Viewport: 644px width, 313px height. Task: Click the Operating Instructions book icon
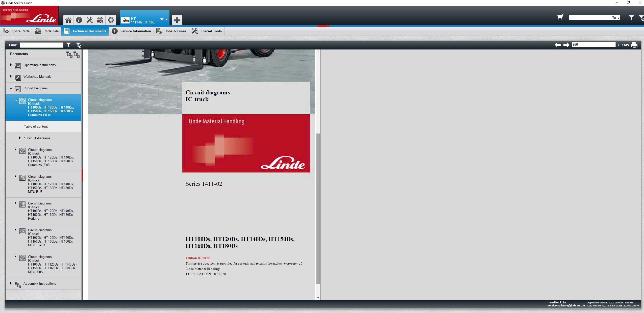click(18, 66)
